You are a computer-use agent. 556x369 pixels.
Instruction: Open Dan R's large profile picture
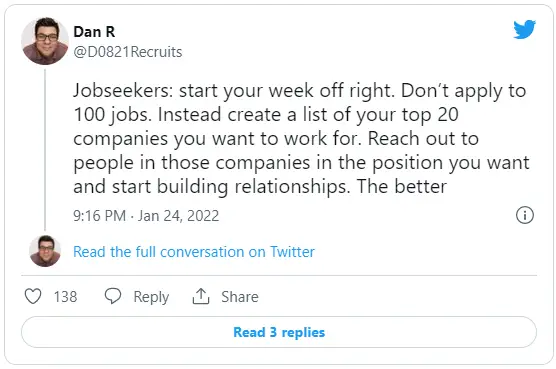(x=45, y=41)
